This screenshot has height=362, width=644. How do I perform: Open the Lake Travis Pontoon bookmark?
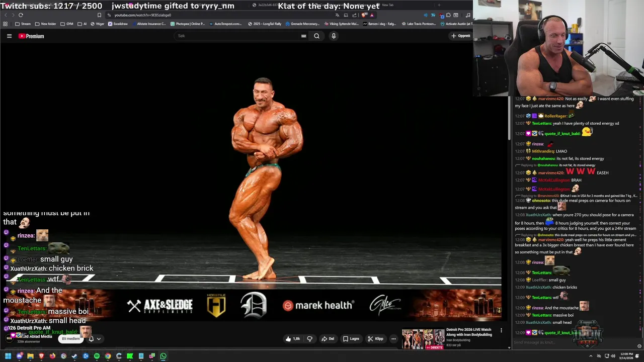[419, 24]
